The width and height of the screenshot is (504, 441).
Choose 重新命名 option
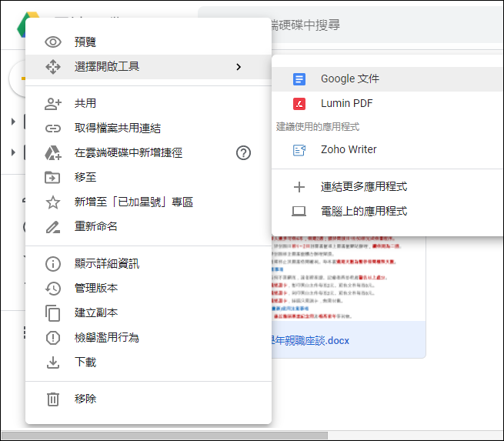point(149,227)
